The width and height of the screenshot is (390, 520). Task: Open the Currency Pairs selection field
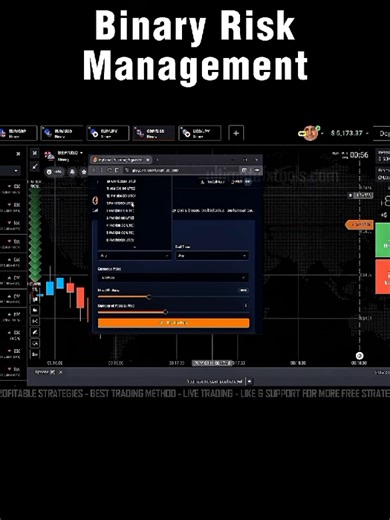(173, 277)
